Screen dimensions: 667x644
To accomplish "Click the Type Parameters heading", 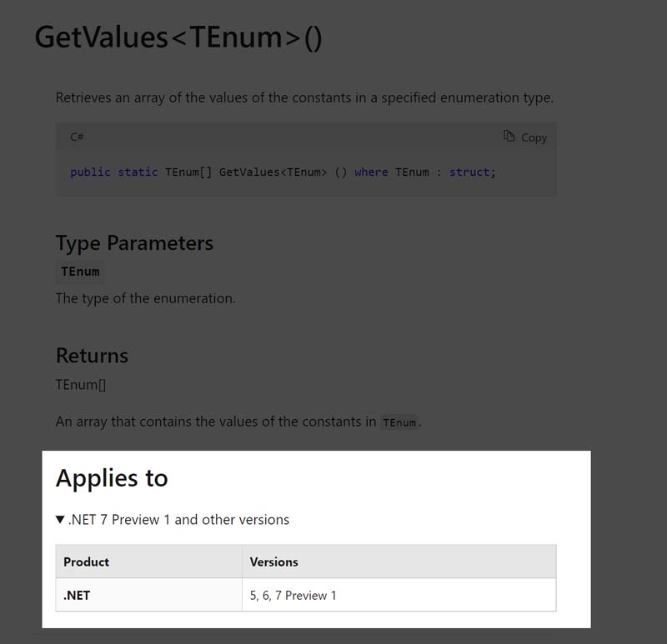I will point(134,243).
